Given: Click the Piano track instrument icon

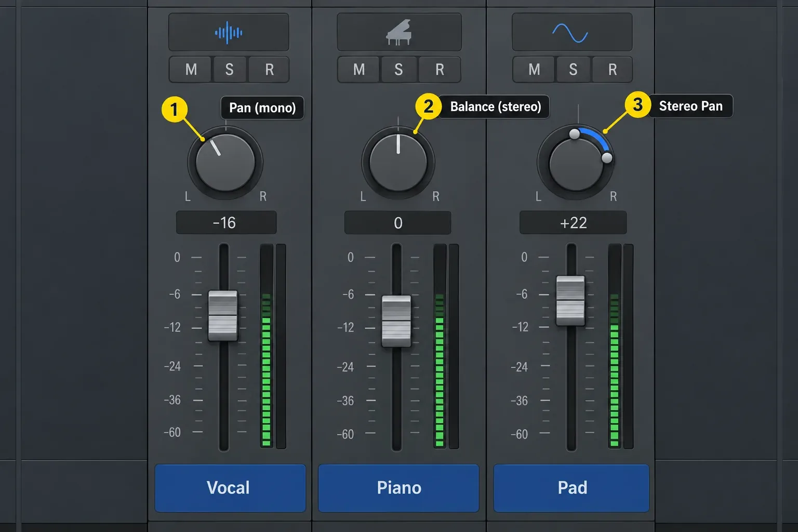Looking at the screenshot, I should tap(399, 32).
